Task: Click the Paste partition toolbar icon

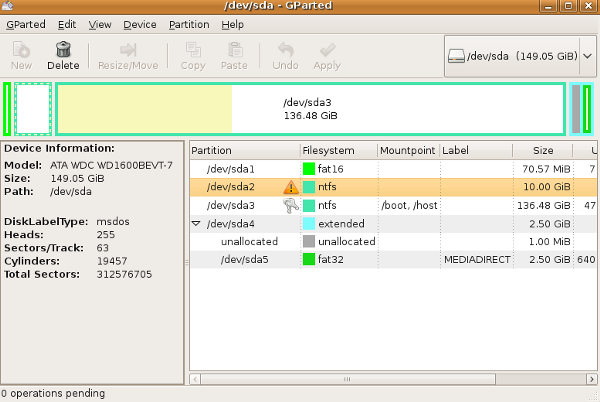Action: (x=235, y=50)
